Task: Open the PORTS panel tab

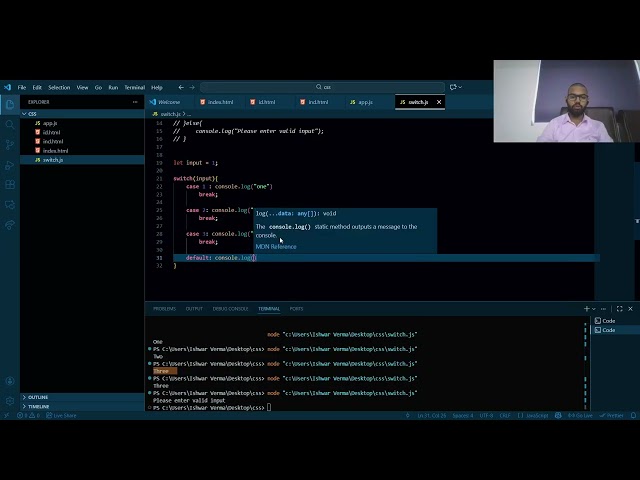Action: (x=296, y=309)
